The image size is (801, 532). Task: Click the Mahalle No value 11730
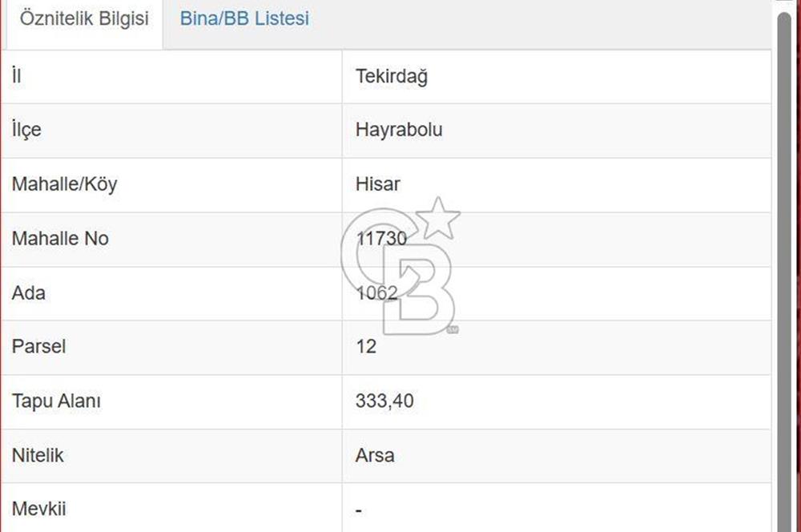click(x=382, y=238)
